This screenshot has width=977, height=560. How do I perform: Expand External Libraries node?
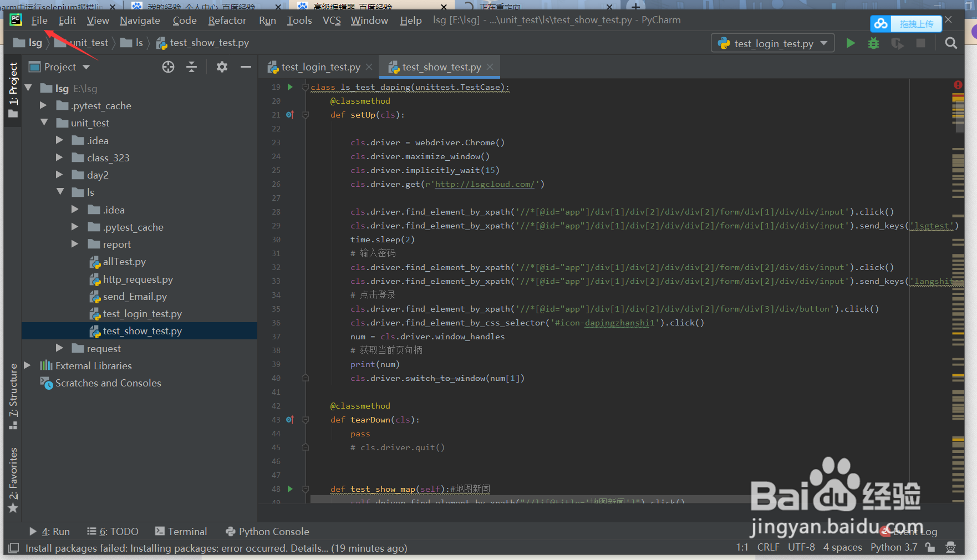[27, 365]
